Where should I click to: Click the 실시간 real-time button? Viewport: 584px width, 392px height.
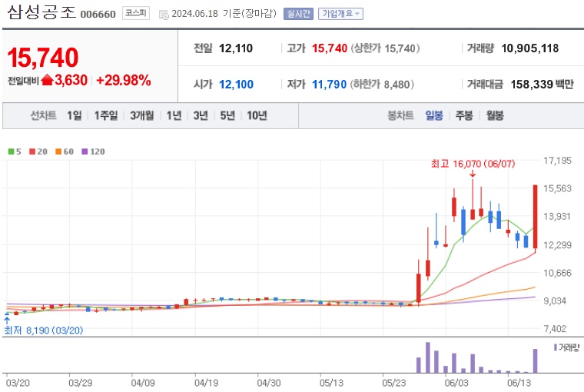pyautogui.click(x=298, y=14)
